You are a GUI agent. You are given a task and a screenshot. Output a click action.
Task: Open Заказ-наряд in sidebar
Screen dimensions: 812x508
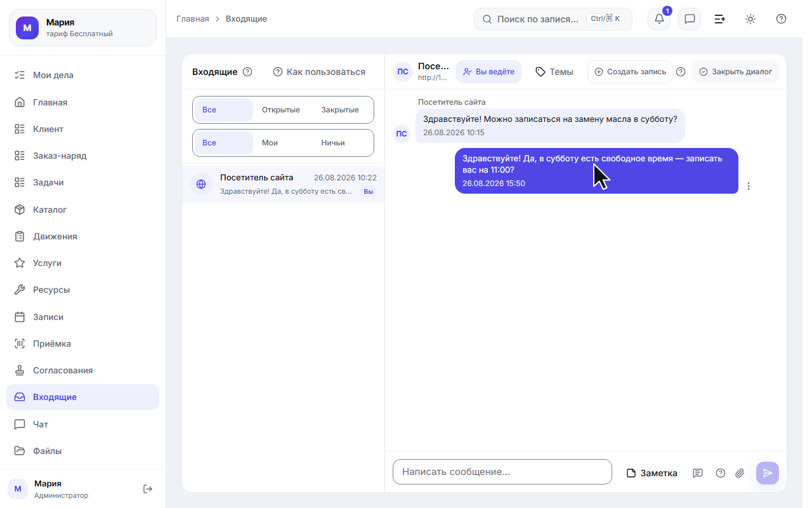point(82,156)
